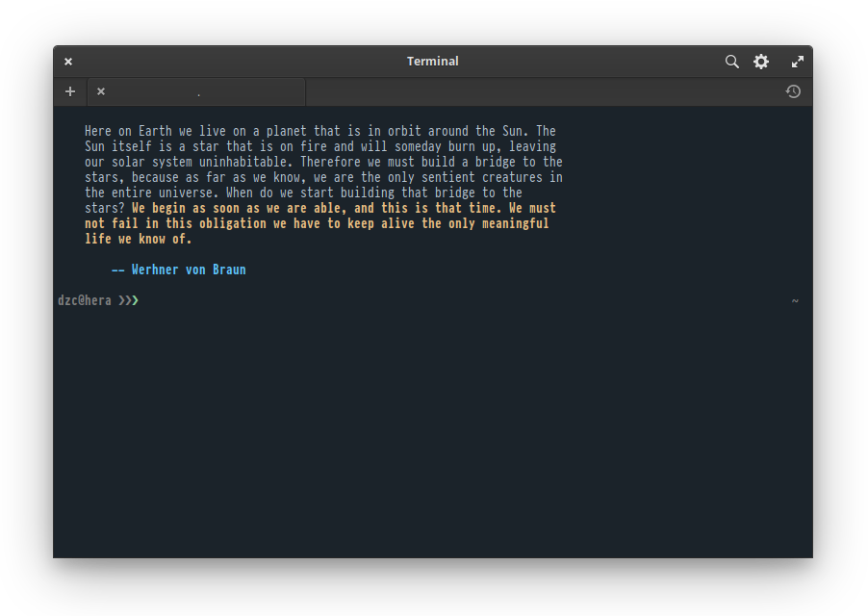Click the tilde symbol on the prompt line
Image resolution: width=868 pixels, height=616 pixels.
pos(795,300)
